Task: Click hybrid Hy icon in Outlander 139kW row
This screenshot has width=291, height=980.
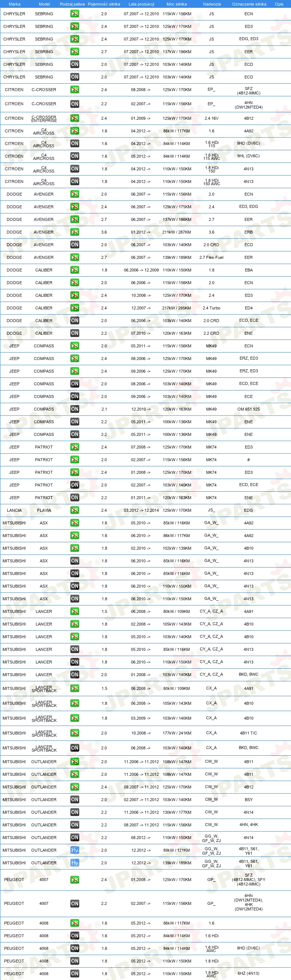Action: [75, 863]
